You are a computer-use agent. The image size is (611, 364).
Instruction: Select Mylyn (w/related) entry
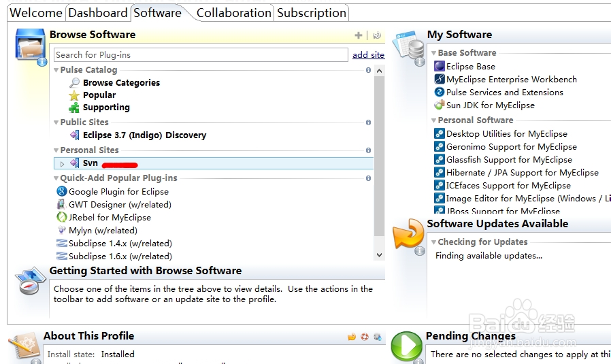point(103,231)
